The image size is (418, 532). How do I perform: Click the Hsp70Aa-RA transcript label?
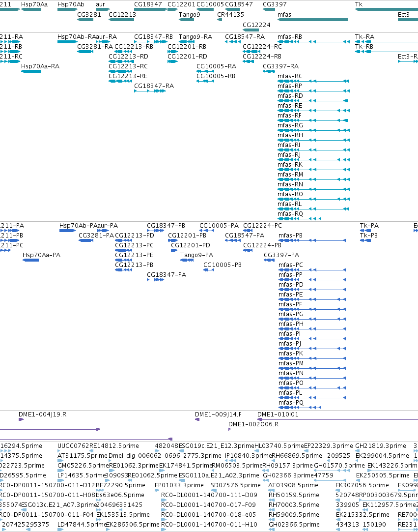click(x=40, y=66)
